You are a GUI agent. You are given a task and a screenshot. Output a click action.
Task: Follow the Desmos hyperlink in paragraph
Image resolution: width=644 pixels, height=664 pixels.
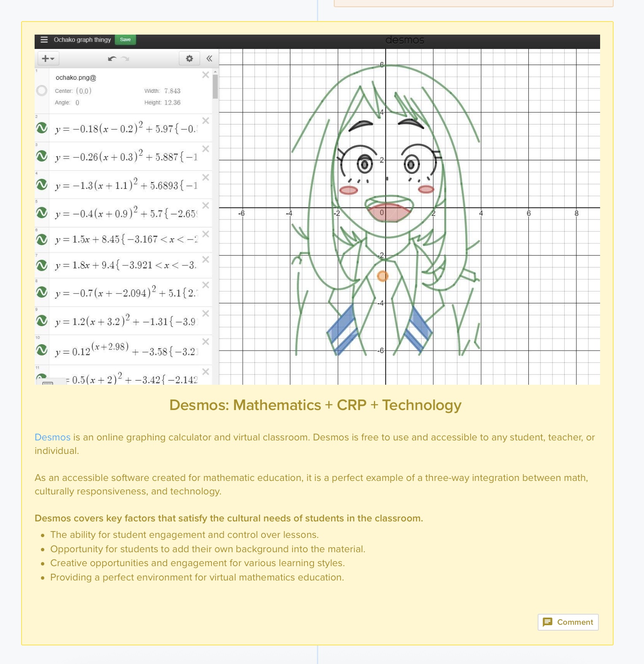point(52,437)
